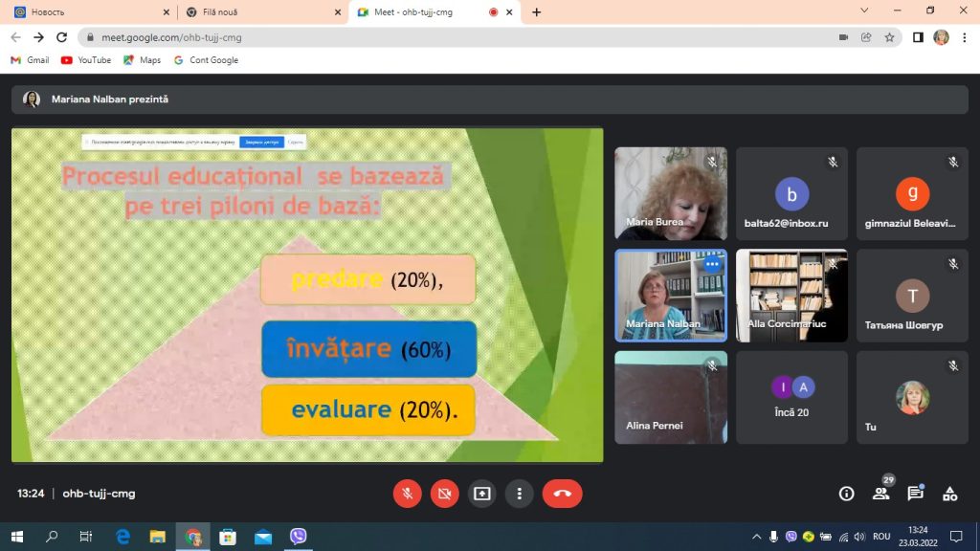
Task: Expand the tab search chevron in Chrome
Action: click(864, 11)
